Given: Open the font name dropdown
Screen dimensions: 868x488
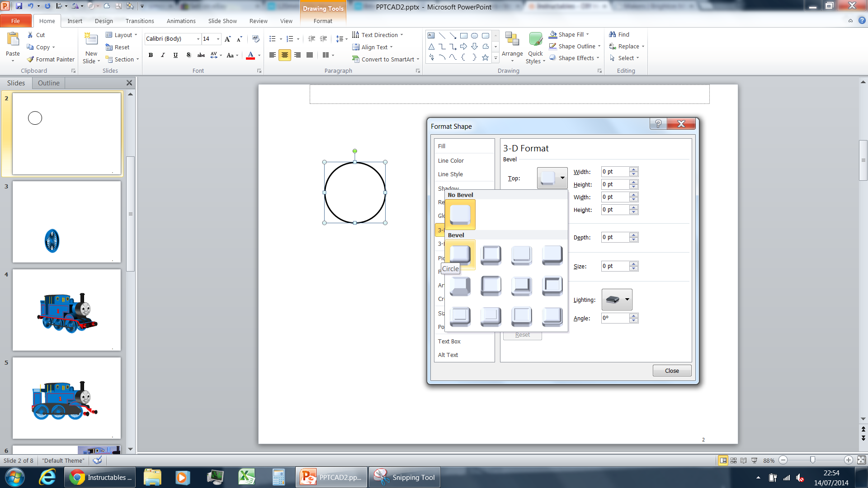Looking at the screenshot, I should pos(198,39).
